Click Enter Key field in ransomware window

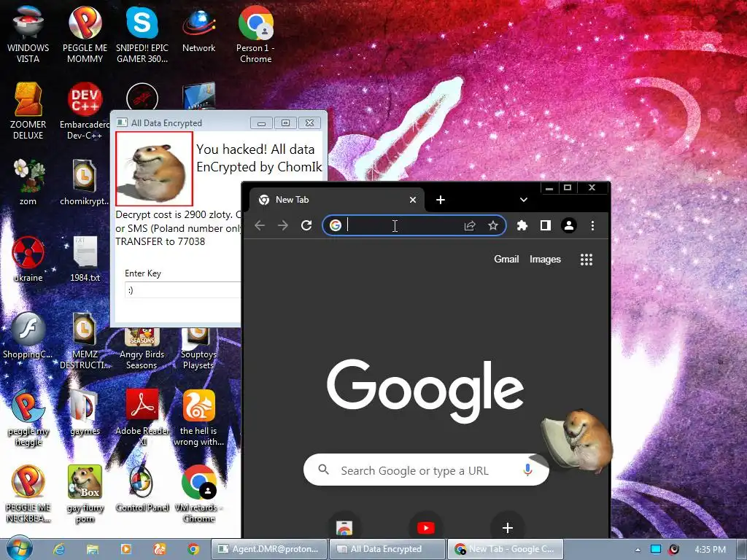coord(183,290)
